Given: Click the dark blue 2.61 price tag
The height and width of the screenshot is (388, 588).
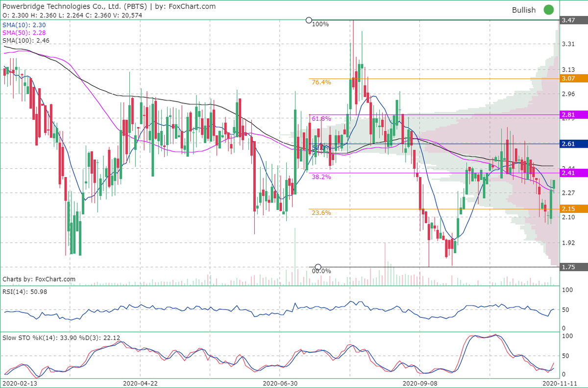Looking at the screenshot, I should coord(573,144).
